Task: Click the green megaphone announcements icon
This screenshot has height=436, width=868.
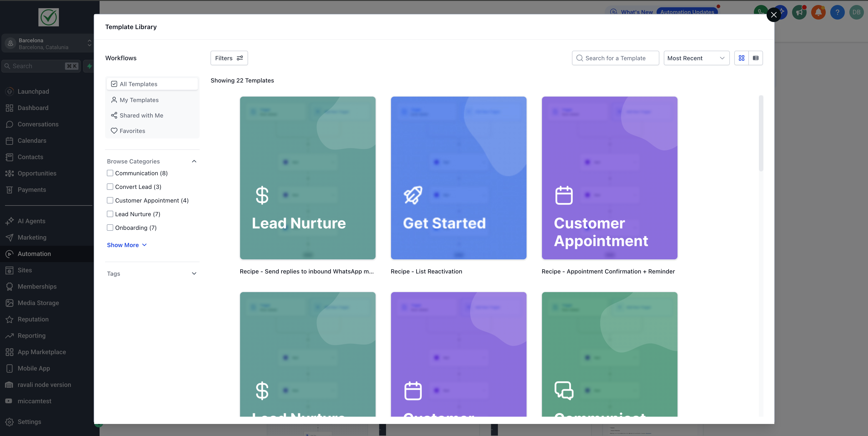Action: click(x=799, y=13)
